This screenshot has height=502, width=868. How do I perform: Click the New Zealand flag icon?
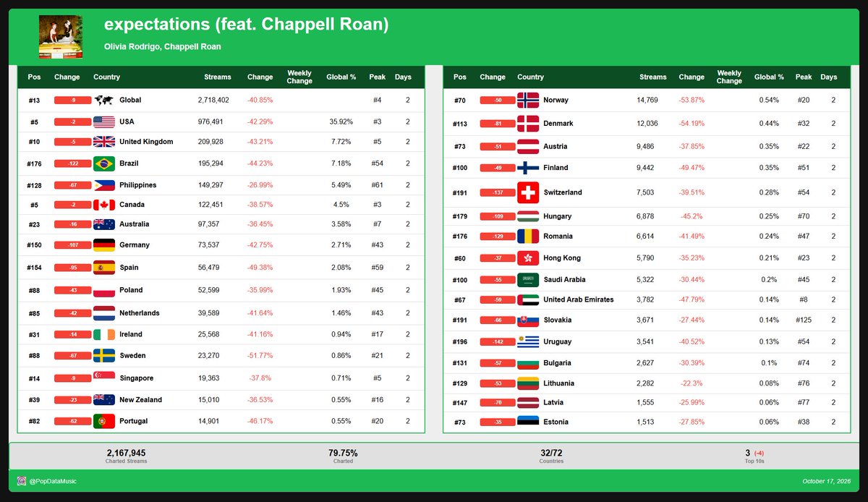(x=104, y=400)
